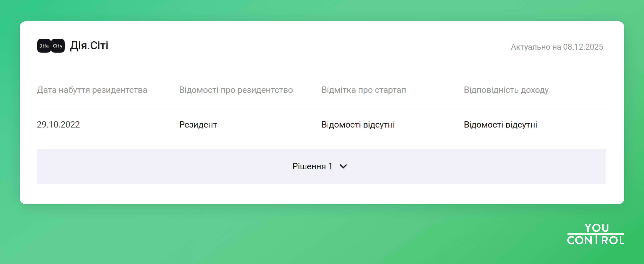Image resolution: width=644 pixels, height=264 pixels.
Task: Click the chevron next to Рішення 1
Action: point(343,166)
